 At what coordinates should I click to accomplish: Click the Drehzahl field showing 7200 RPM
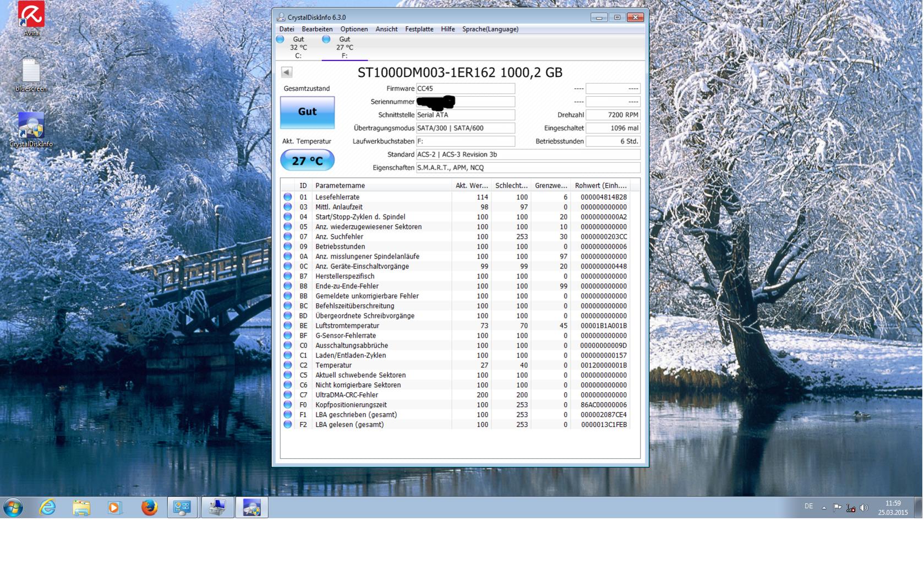(x=613, y=115)
